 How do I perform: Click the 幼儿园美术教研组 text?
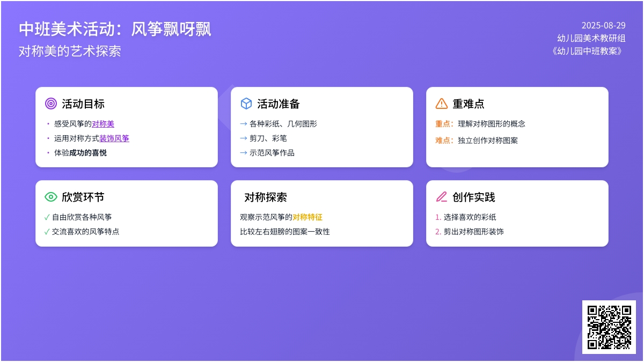pyautogui.click(x=591, y=38)
